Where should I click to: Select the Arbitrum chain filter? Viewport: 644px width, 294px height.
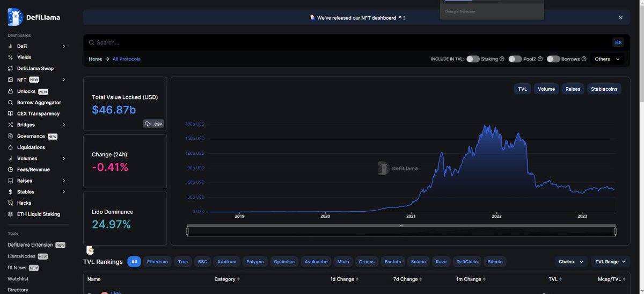point(226,262)
